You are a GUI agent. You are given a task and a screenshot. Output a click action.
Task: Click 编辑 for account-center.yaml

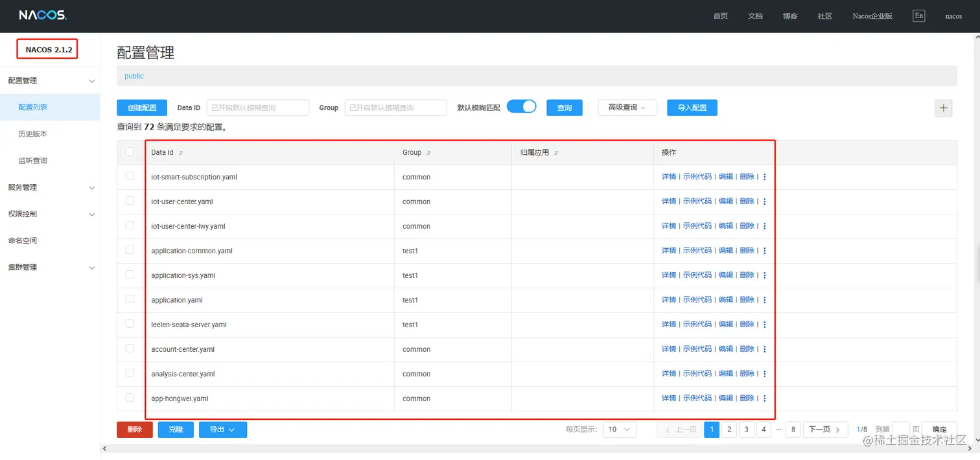coord(725,349)
